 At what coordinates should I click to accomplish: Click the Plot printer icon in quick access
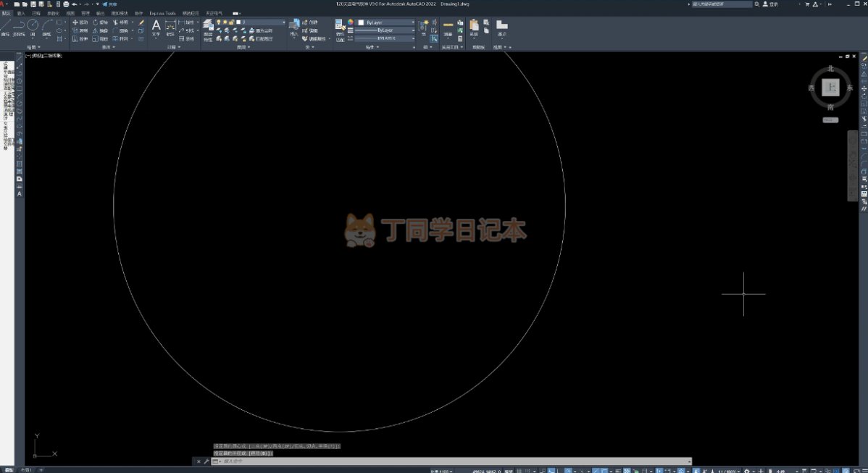[66, 4]
